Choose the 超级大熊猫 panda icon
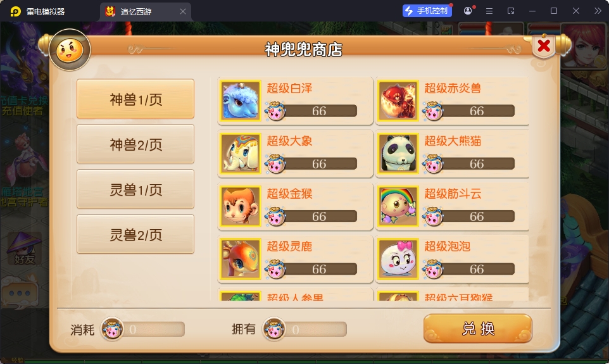The image size is (609, 364). click(398, 153)
